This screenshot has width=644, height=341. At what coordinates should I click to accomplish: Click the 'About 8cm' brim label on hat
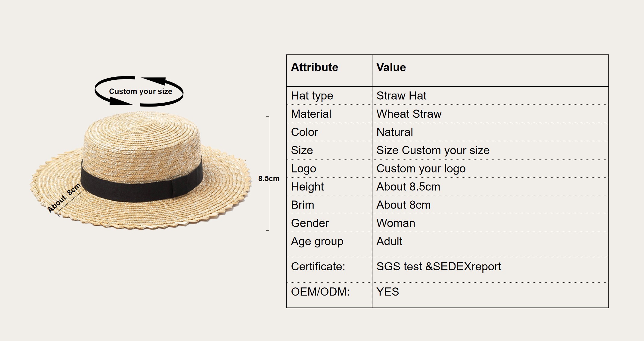64,197
